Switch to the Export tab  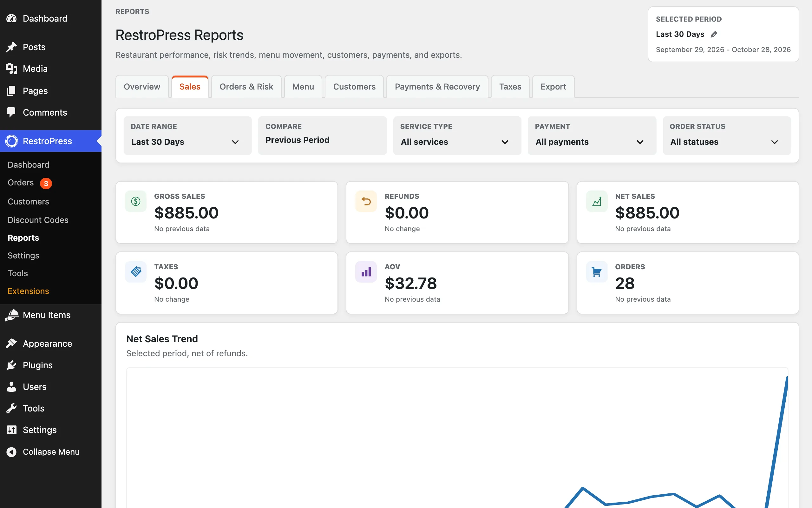553,87
